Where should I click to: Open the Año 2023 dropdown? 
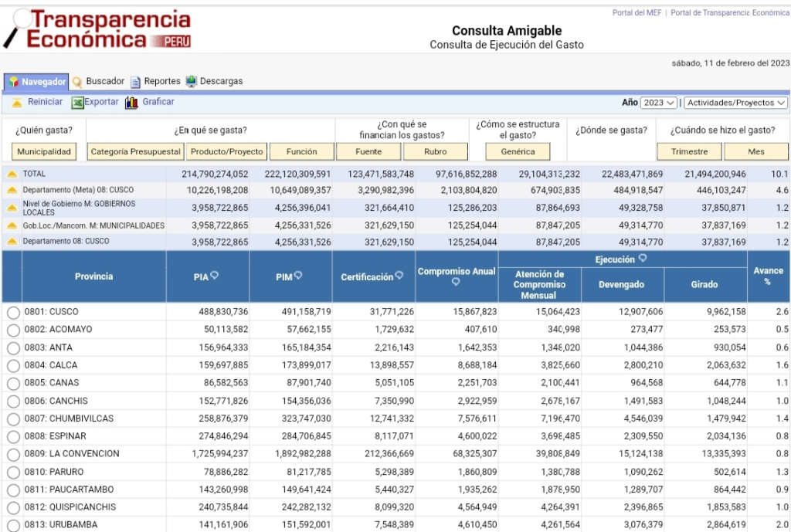point(659,103)
